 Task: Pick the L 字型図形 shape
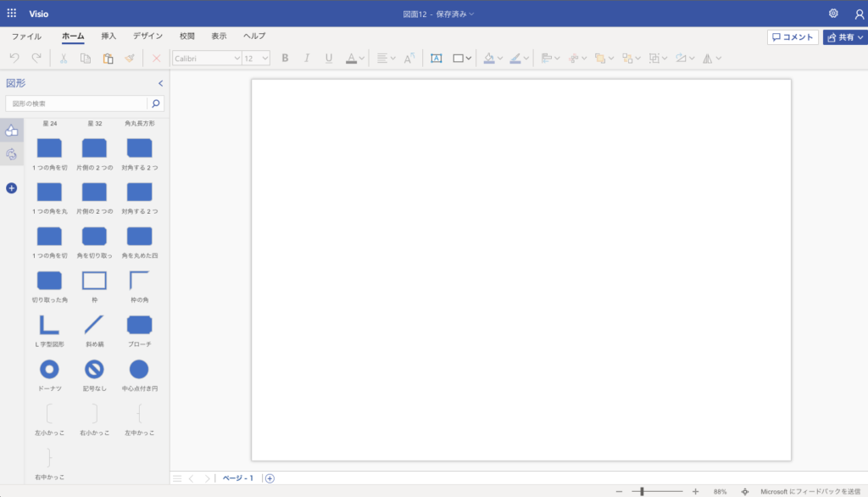49,325
